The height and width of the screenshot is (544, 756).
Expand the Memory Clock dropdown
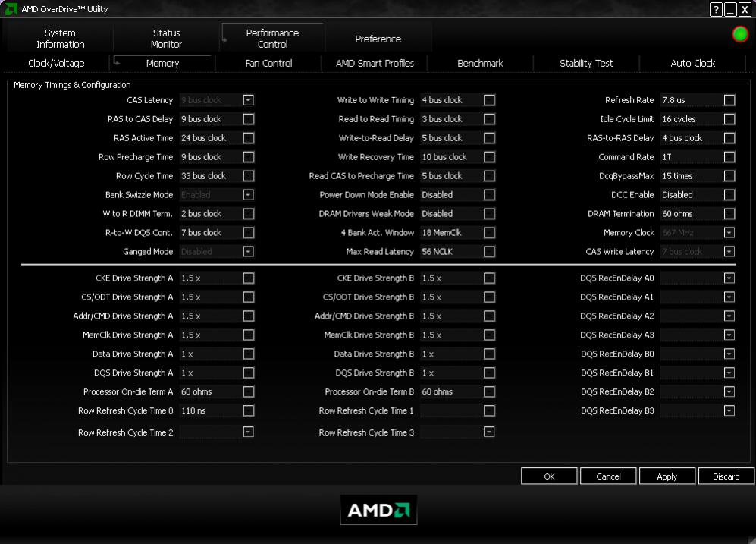pos(729,233)
